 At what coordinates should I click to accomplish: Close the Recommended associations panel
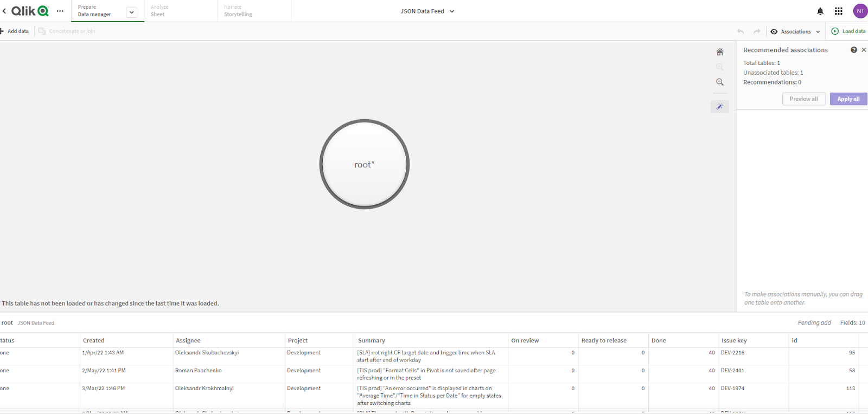[864, 50]
